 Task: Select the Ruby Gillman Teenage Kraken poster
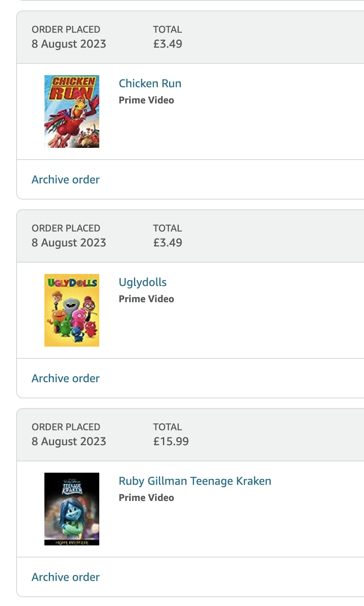pyautogui.click(x=72, y=509)
